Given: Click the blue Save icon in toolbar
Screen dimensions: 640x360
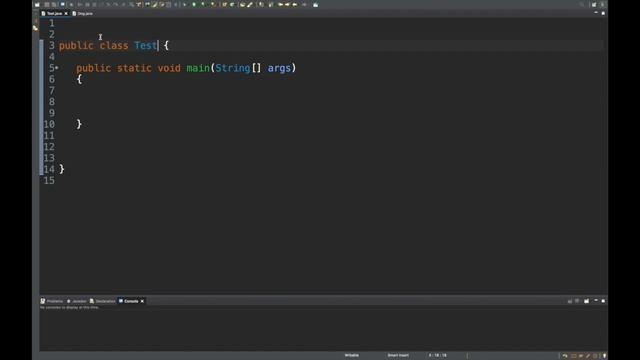Looking at the screenshot, I should [x=62, y=4].
